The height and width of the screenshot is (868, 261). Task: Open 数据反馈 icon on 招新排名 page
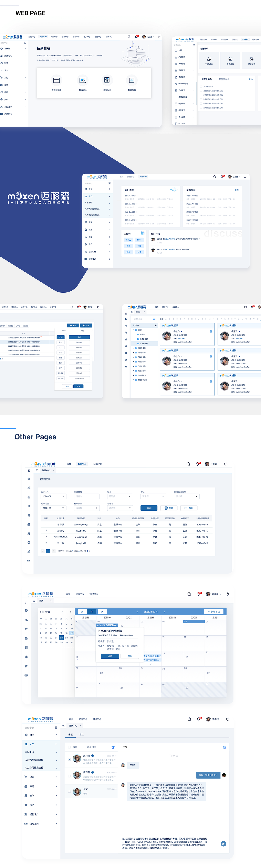tap(132, 80)
